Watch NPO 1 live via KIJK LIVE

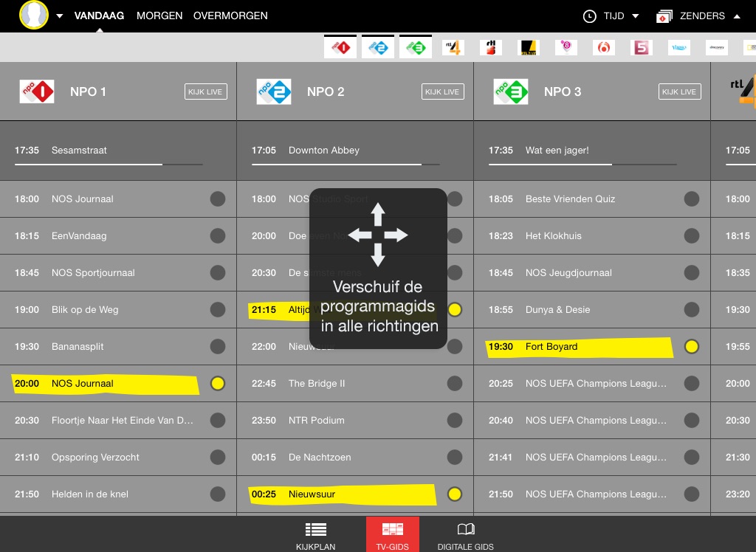tap(205, 92)
